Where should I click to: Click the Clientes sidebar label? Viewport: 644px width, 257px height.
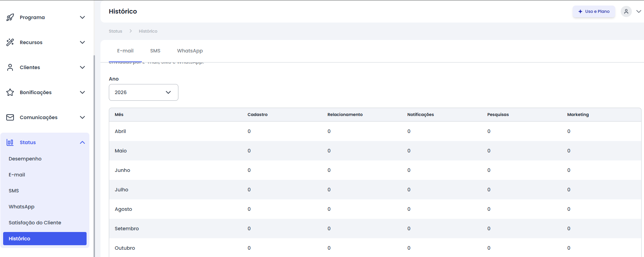click(x=30, y=67)
